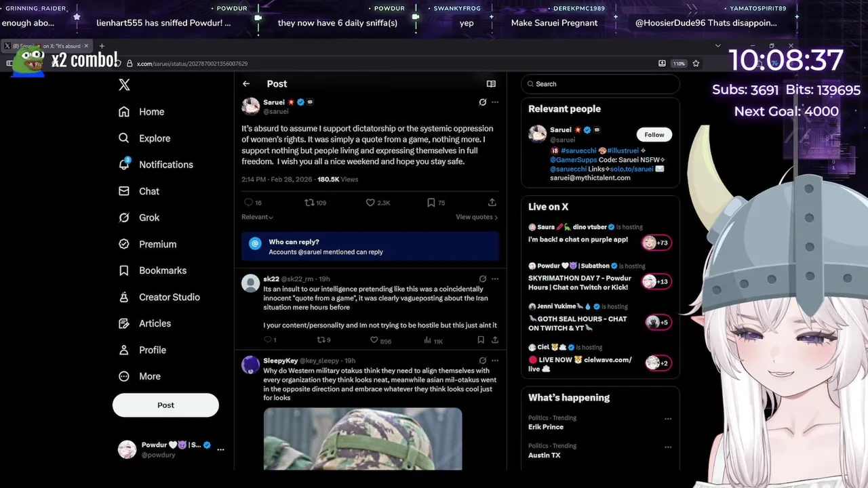Viewport: 868px width, 488px height.
Task: Click the install app icon in address bar
Action: 662,63
